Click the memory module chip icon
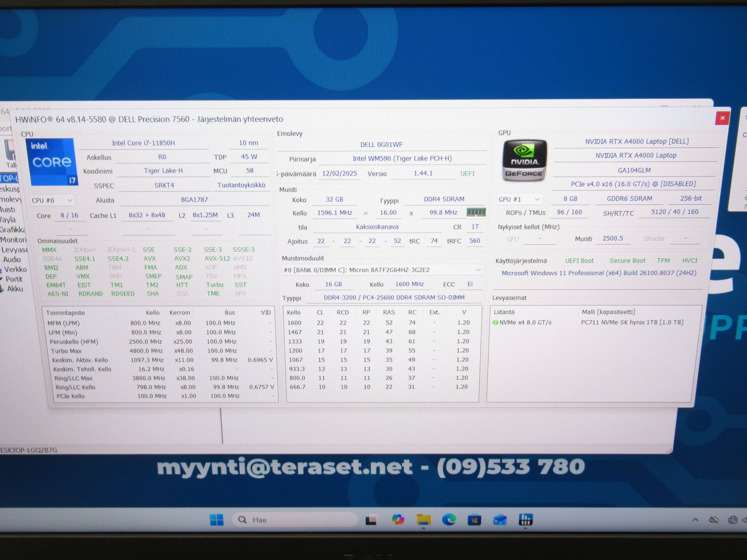747x560 pixels. coord(476,212)
